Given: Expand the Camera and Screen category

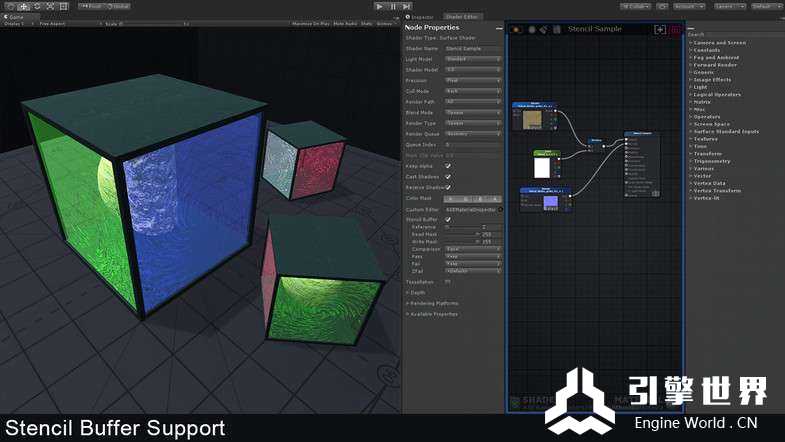Looking at the screenshot, I should click(x=718, y=43).
